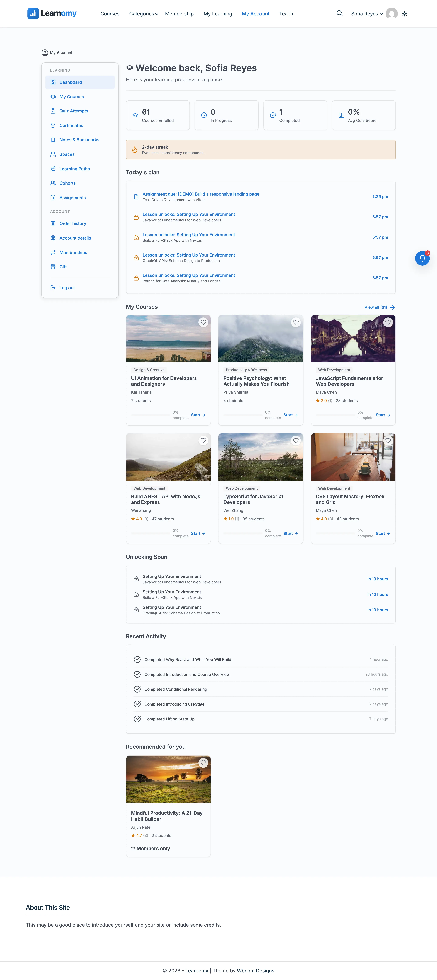
Task: Favorite UI Animation for Developers course
Action: (x=203, y=322)
